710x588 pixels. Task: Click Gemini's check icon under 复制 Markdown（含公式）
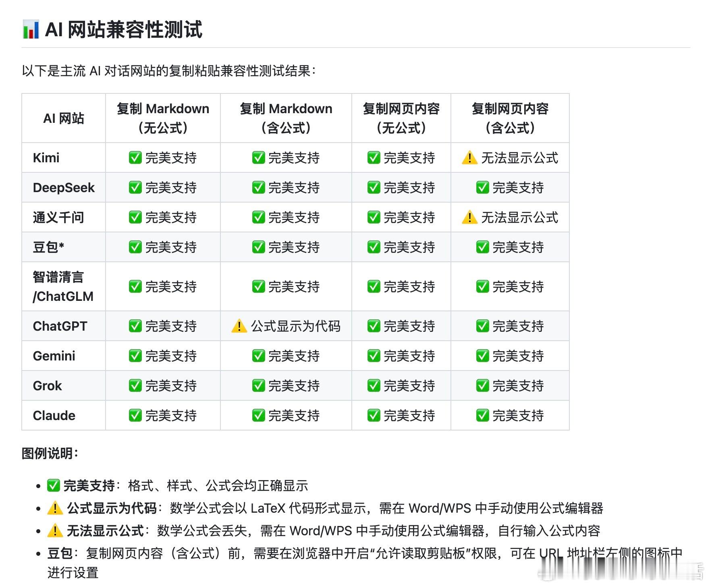point(258,356)
